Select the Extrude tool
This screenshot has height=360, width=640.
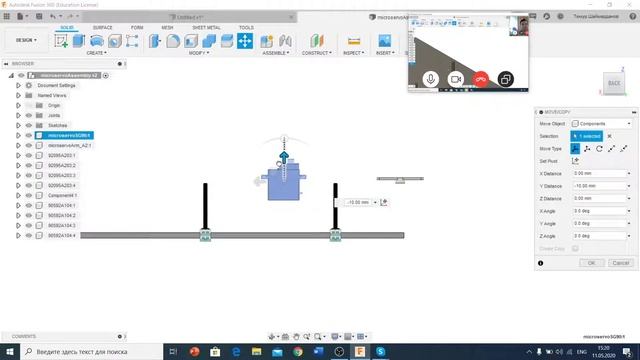79,41
